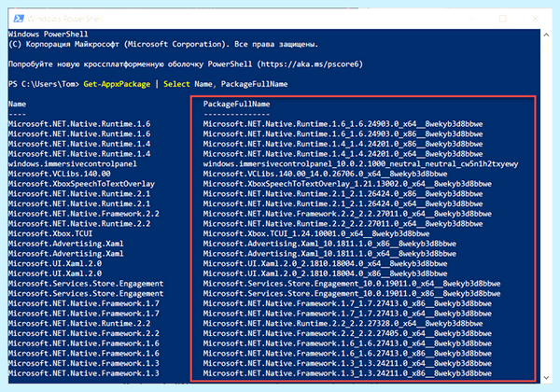Click full name Runtime.2.1_2.1.26424.0_x64
The image size is (560, 392).
(343, 203)
